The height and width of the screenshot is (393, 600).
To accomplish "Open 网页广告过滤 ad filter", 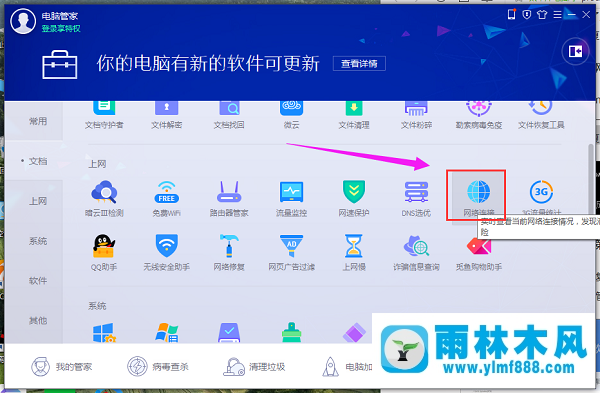I will point(292,253).
